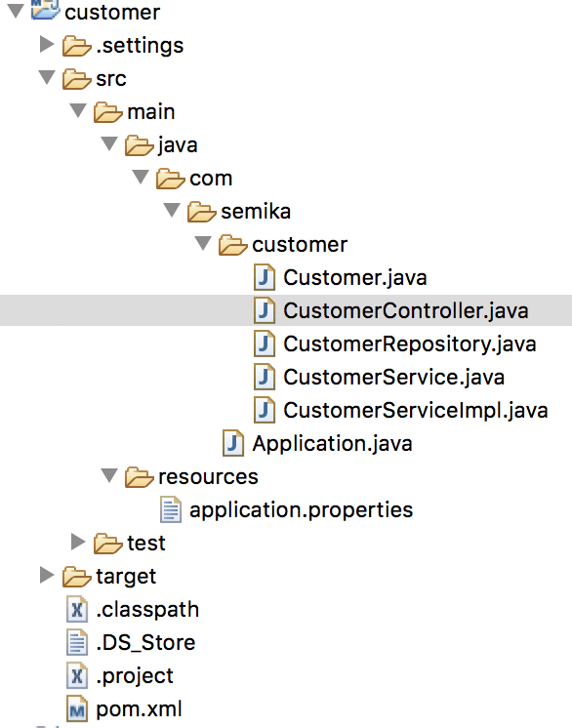Click the .project XML file icon
Viewport: 572px width, 728px height.
click(x=77, y=675)
